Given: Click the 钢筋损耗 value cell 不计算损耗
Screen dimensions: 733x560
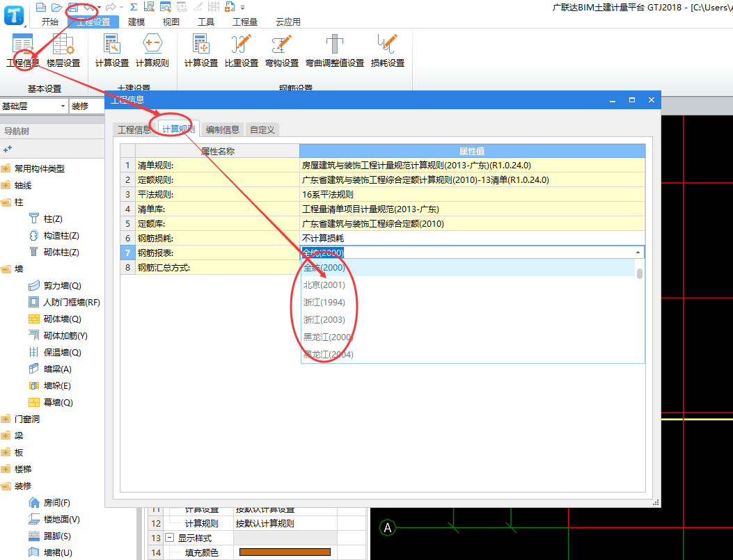Looking at the screenshot, I should tap(472, 238).
